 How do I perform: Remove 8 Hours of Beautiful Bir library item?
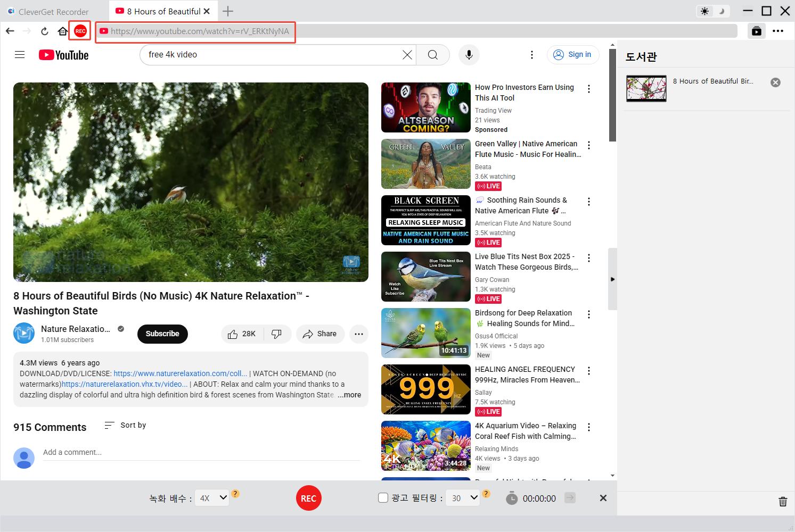(x=776, y=82)
